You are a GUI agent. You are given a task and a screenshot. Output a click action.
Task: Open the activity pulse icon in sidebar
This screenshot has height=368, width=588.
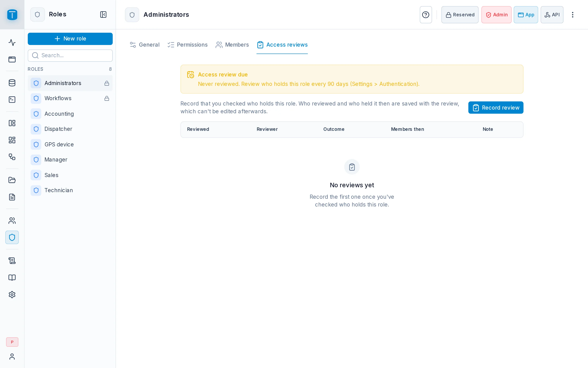click(12, 43)
